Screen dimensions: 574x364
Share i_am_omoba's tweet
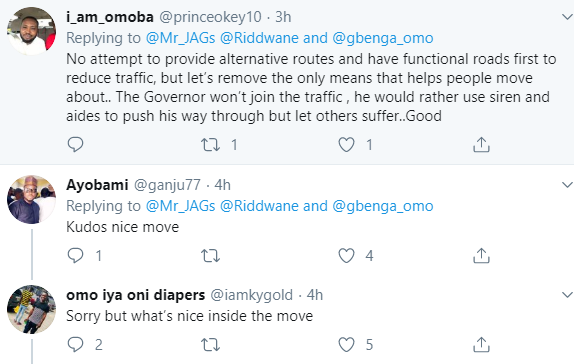pos(481,144)
